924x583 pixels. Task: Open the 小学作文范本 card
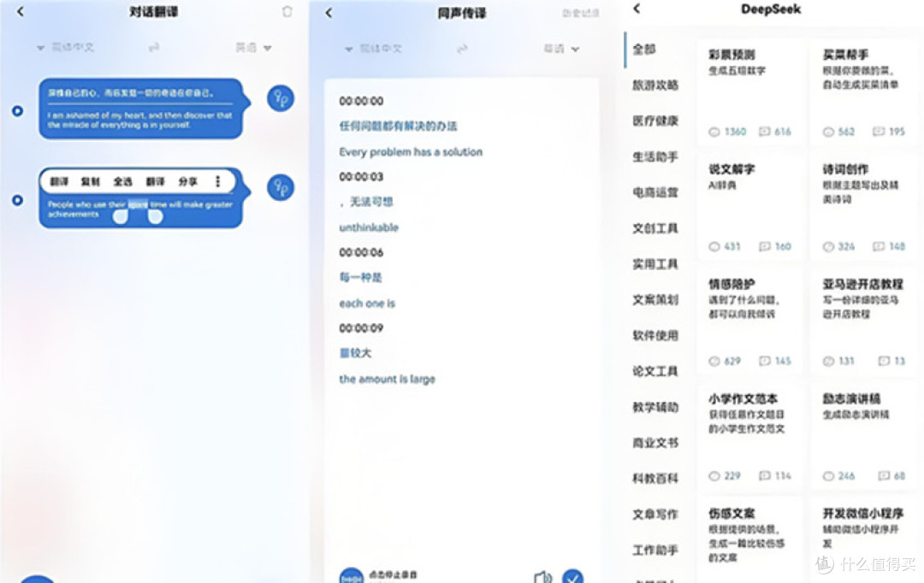749,436
